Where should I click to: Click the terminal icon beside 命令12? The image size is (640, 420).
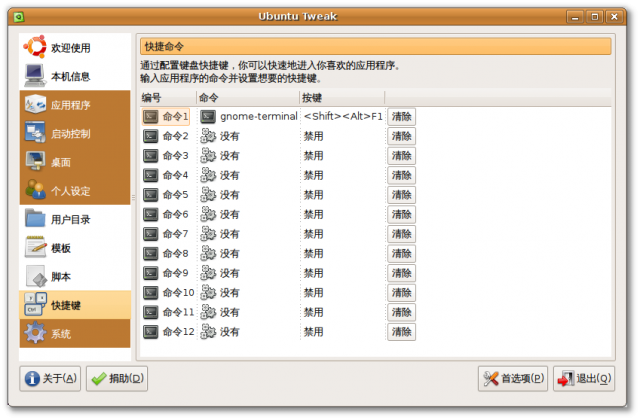[x=151, y=332]
